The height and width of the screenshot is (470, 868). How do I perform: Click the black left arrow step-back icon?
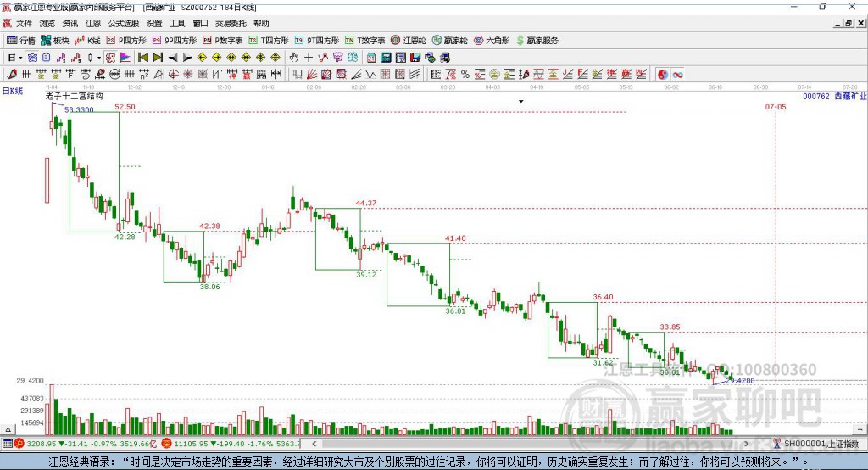point(173,58)
